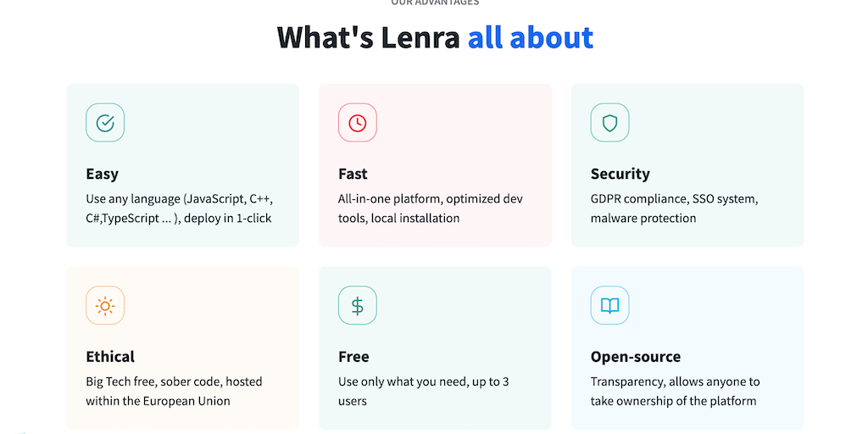
Task: Click the shield icon above Security
Action: [x=609, y=123]
